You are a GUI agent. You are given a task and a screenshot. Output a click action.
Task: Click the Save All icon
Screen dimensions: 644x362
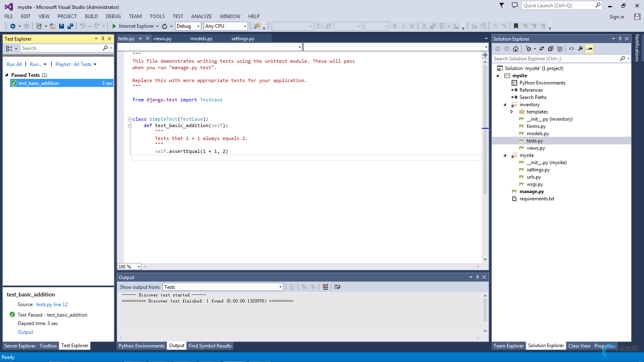(x=70, y=26)
